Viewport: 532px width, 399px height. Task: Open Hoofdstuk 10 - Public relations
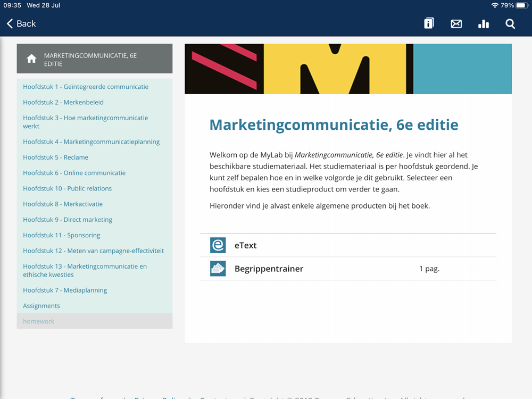point(67,188)
